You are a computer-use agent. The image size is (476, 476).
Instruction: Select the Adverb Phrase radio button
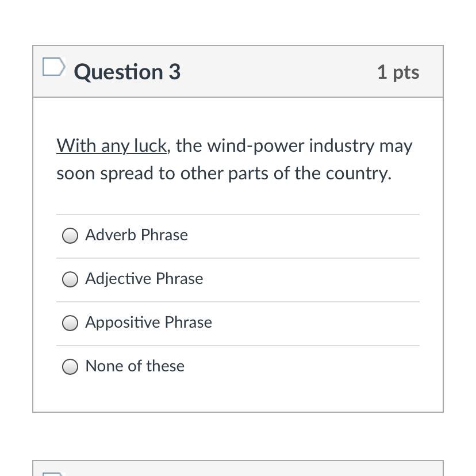tap(70, 236)
